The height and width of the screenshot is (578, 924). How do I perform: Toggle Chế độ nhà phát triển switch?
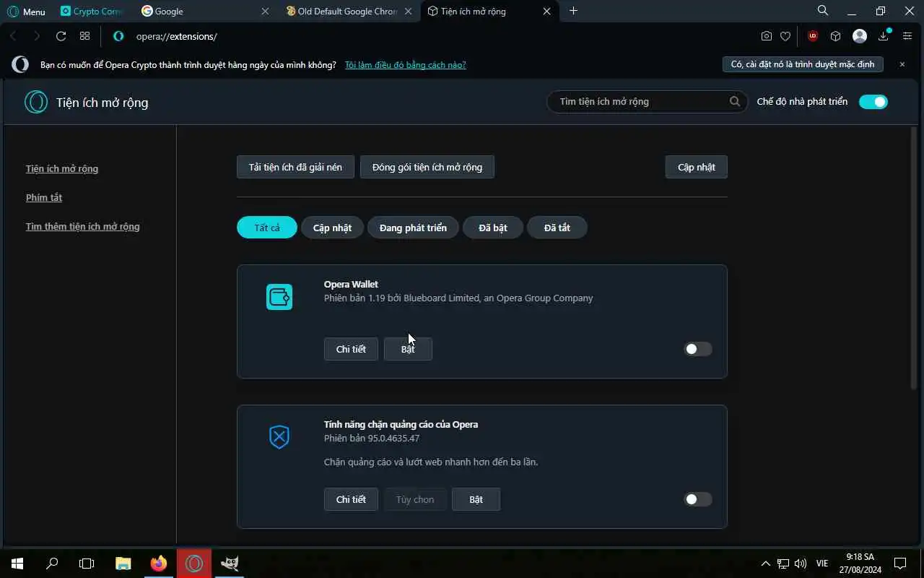click(x=873, y=102)
